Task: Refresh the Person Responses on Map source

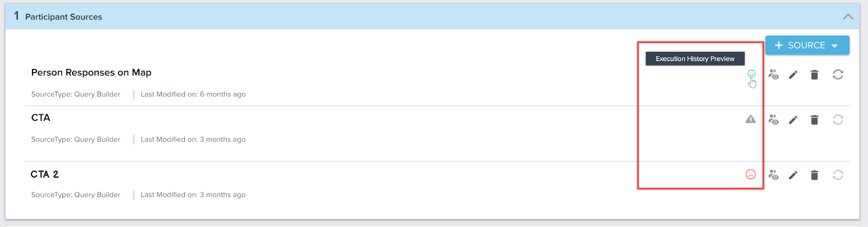Action: (838, 74)
